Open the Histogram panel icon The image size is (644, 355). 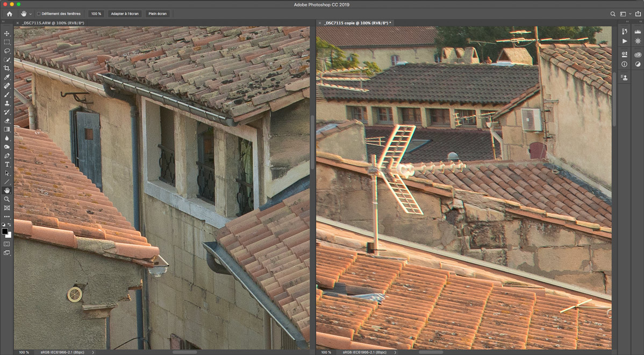point(638,32)
